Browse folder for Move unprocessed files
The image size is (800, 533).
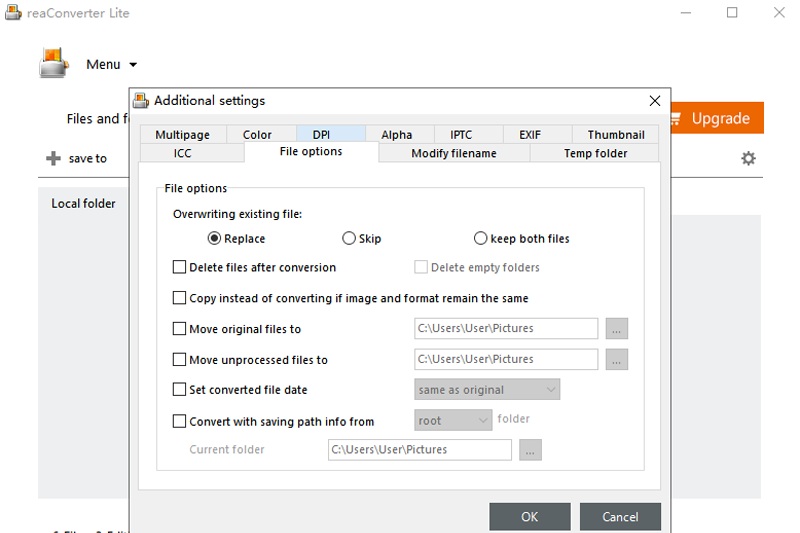(x=617, y=359)
